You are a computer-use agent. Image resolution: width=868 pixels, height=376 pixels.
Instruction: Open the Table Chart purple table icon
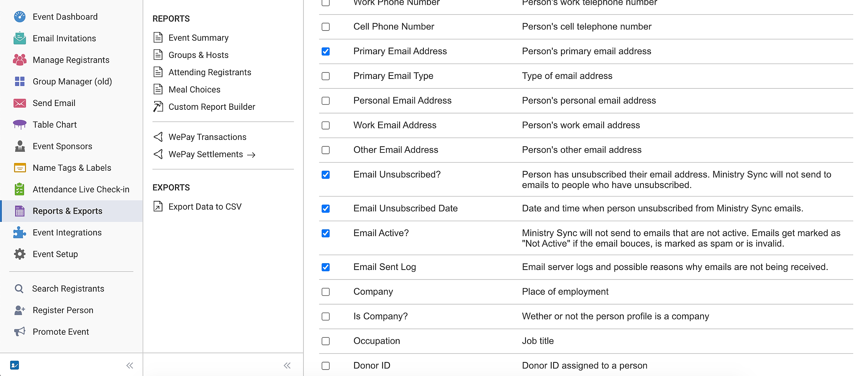pyautogui.click(x=20, y=125)
